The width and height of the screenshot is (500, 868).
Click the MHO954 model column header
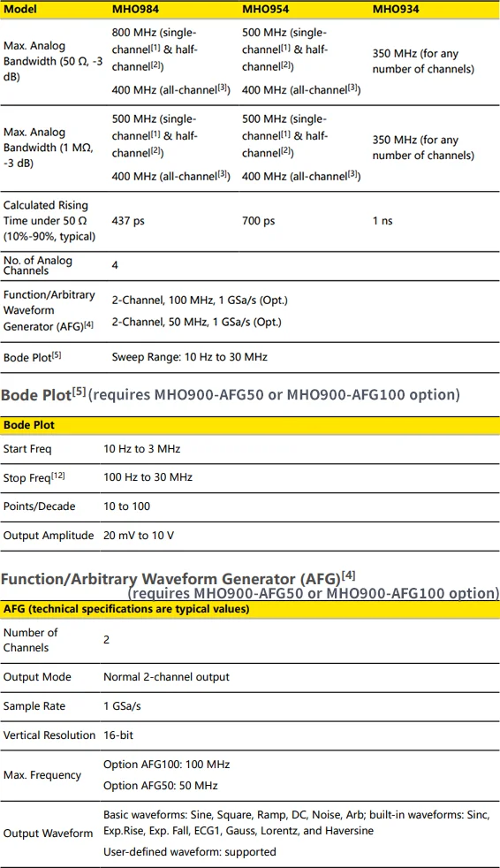[266, 10]
